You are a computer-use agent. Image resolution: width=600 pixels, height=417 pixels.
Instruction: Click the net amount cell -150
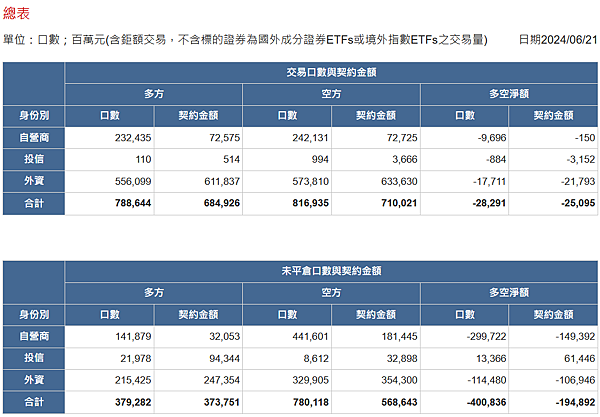coord(553,138)
